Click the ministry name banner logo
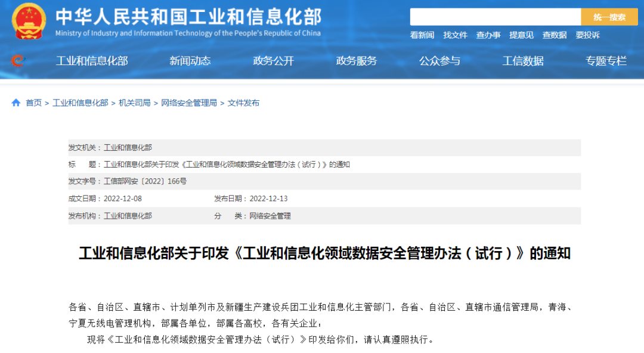644x353 pixels. click(x=185, y=18)
